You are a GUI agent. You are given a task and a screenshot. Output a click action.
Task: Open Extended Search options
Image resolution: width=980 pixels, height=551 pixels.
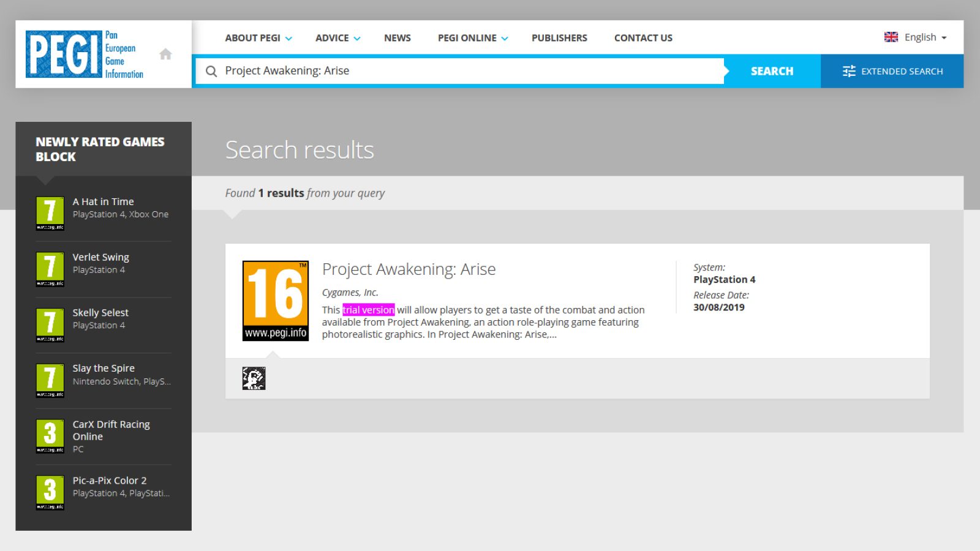click(x=892, y=71)
